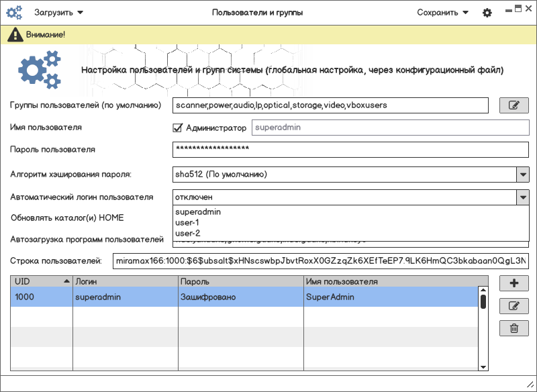Add a new user with plus button
537x392 pixels.
click(514, 283)
